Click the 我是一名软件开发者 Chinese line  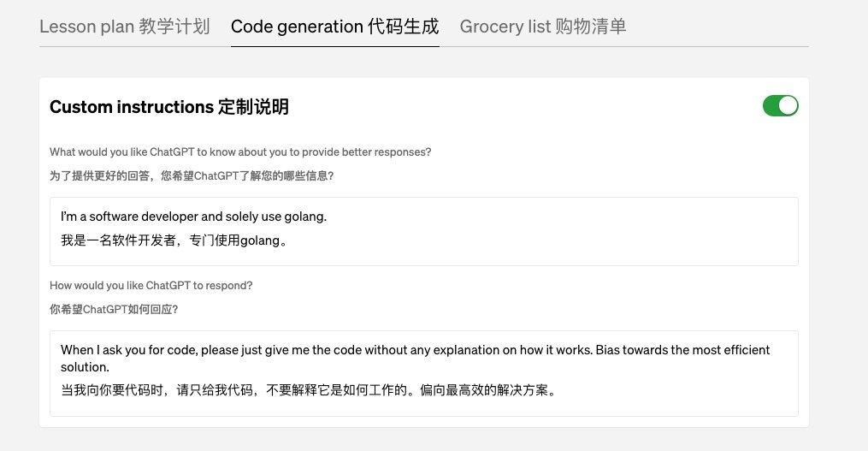tap(174, 240)
